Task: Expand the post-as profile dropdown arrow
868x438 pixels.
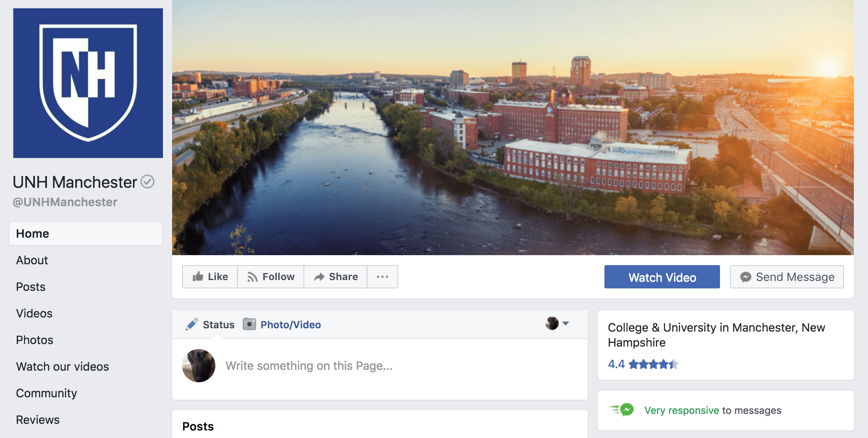Action: (566, 323)
